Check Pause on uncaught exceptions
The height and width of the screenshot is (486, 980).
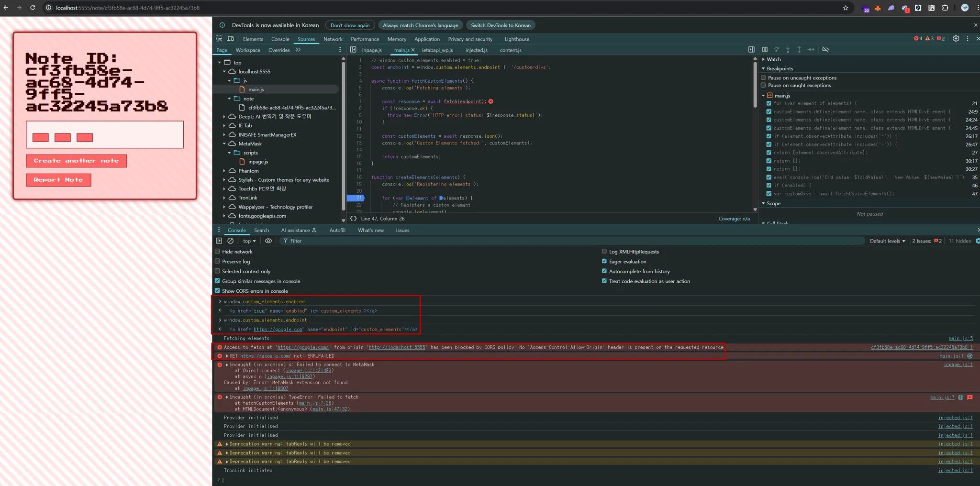[764, 77]
